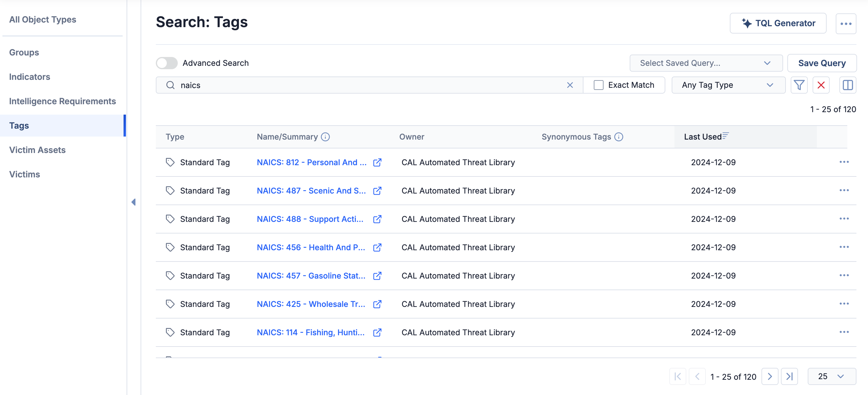Image resolution: width=868 pixels, height=395 pixels.
Task: Select Victim Assets in the sidebar
Action: pos(37,150)
